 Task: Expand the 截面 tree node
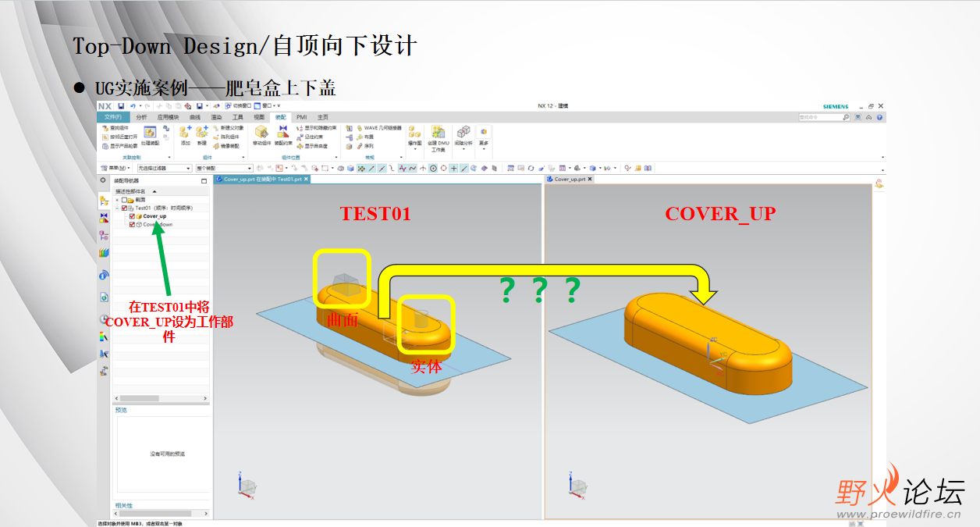117,200
